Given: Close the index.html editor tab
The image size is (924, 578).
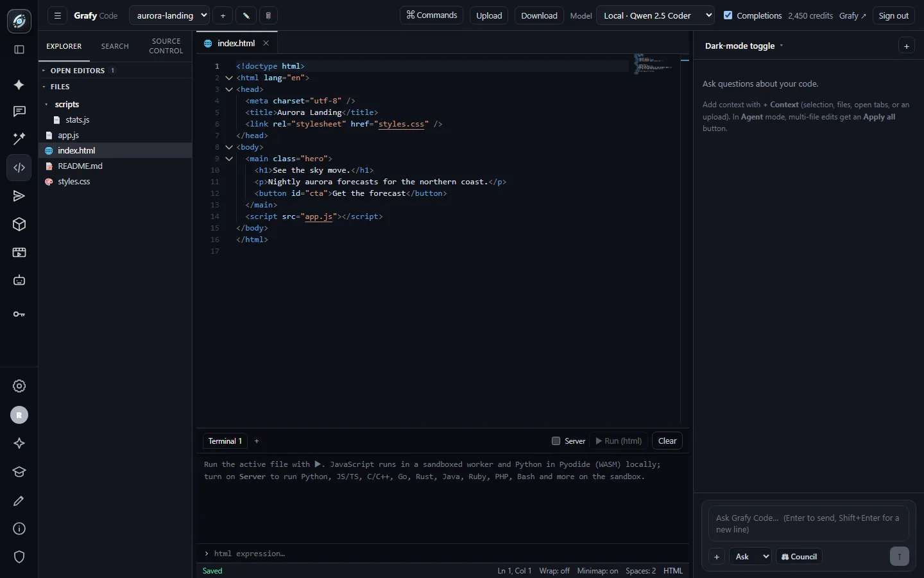Looking at the screenshot, I should tap(266, 43).
